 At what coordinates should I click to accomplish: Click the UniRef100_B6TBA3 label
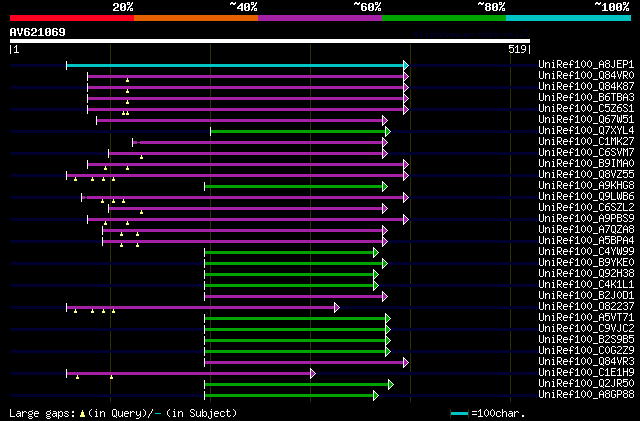586,97
